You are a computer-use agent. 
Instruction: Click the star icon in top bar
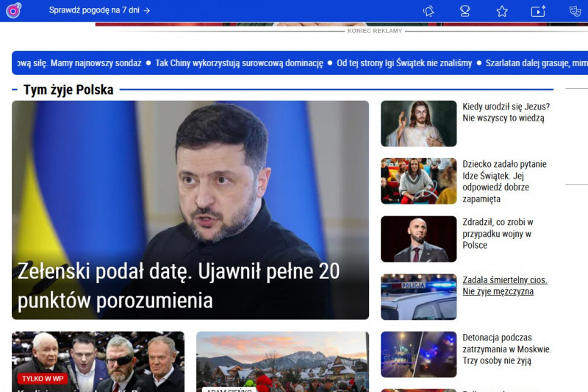pyautogui.click(x=502, y=11)
